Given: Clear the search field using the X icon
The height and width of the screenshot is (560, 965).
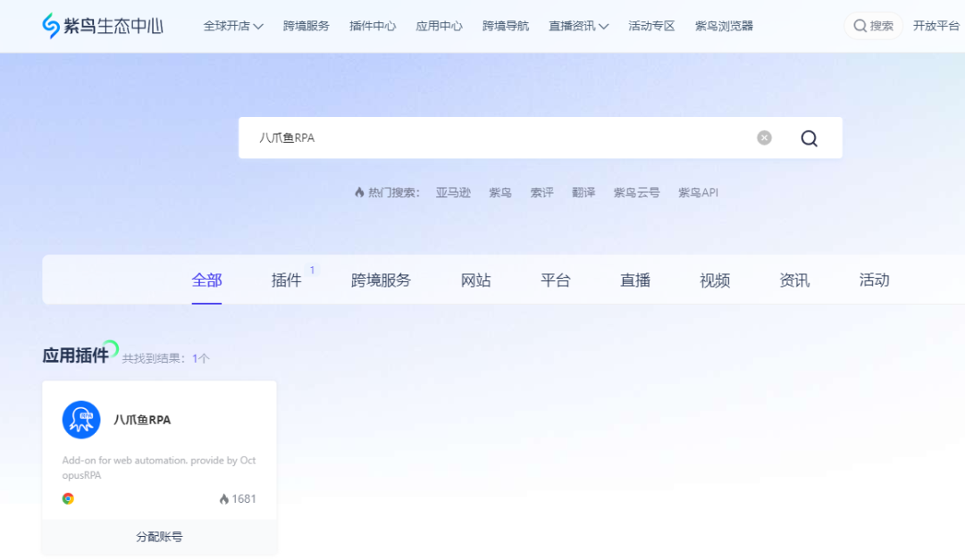Looking at the screenshot, I should [764, 137].
